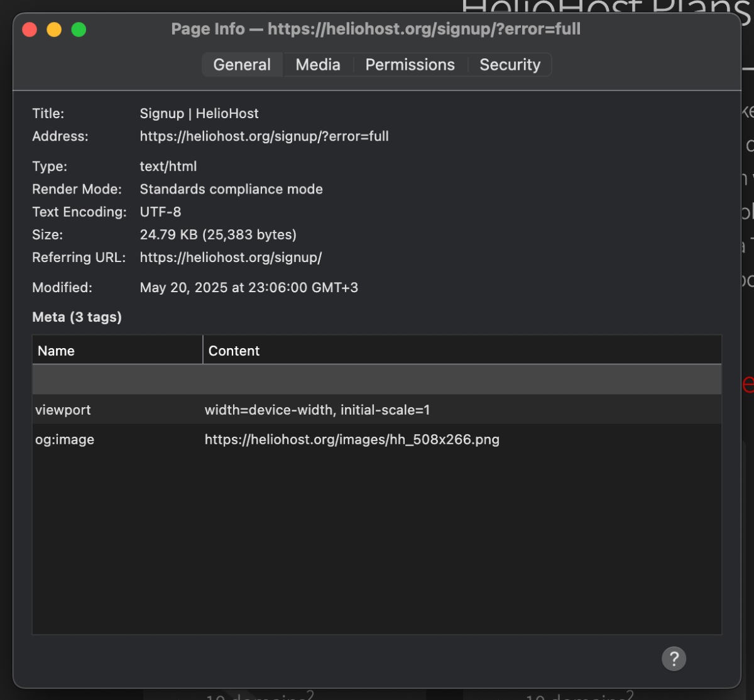The image size is (754, 700).
Task: Open the Security tab
Action: (510, 65)
